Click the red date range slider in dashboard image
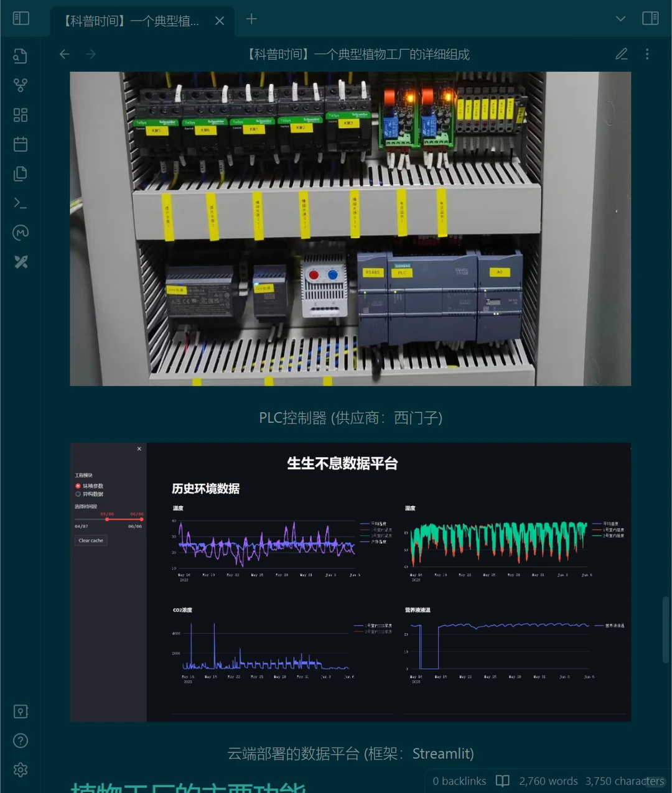This screenshot has height=793, width=672. 124,519
